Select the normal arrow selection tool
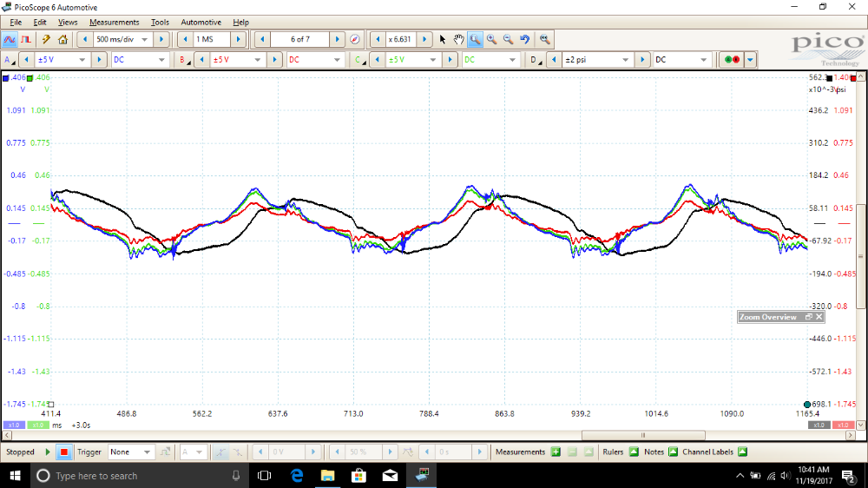This screenshot has width=868, height=488. pyautogui.click(x=442, y=39)
